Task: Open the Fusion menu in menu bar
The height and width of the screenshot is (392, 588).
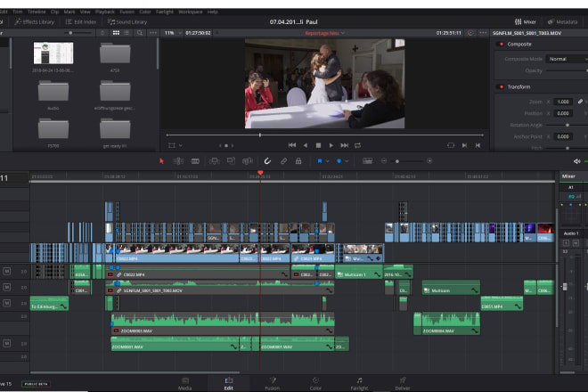Action: (127, 12)
